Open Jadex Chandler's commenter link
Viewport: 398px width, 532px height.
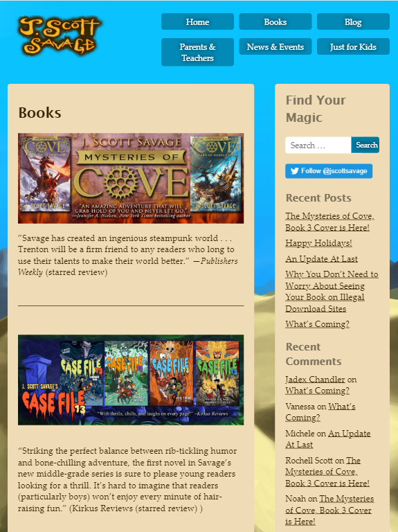pyautogui.click(x=315, y=380)
